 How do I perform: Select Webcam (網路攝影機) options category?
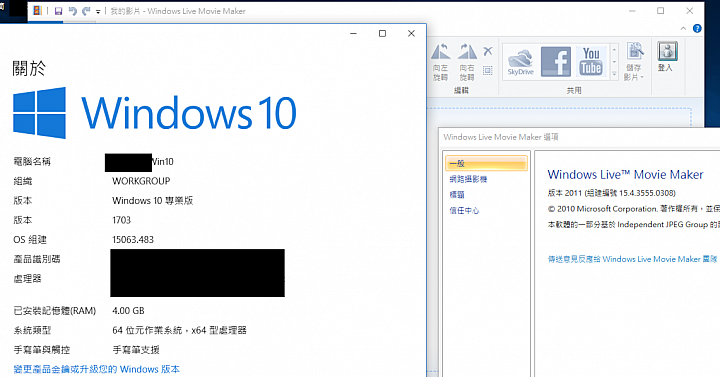[x=468, y=179]
